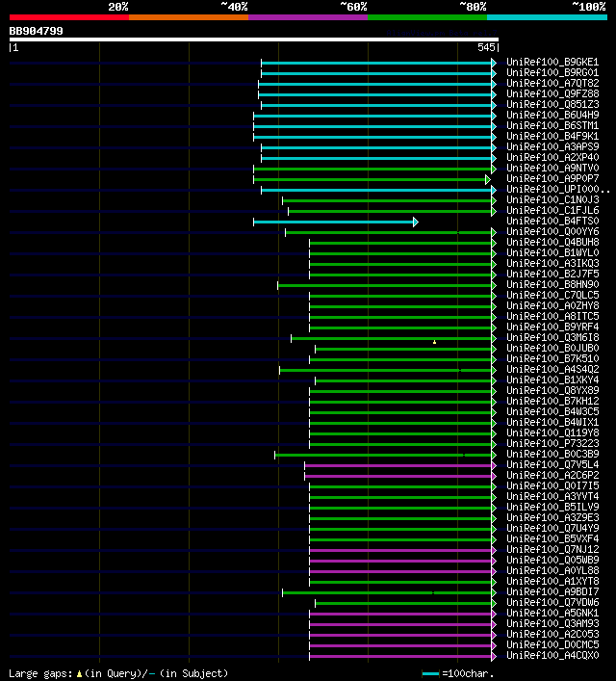Viewport: 616px width, 681px height.
Task: Click the green ~80% legend segment
Action: click(427, 17)
